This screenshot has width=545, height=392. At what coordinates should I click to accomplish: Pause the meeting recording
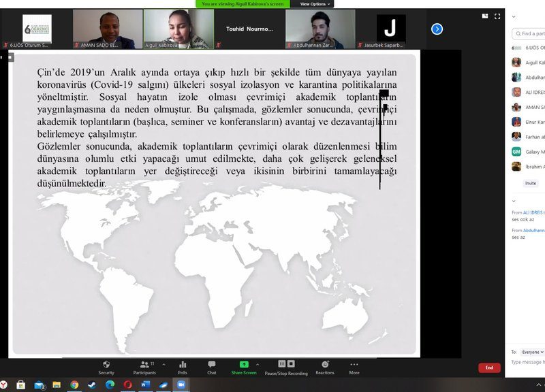[282, 364]
